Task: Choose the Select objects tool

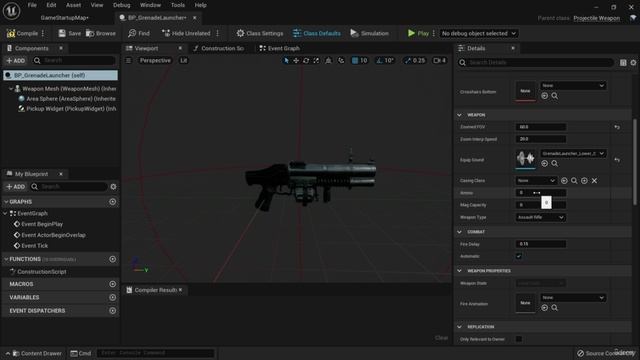Action: (286, 60)
